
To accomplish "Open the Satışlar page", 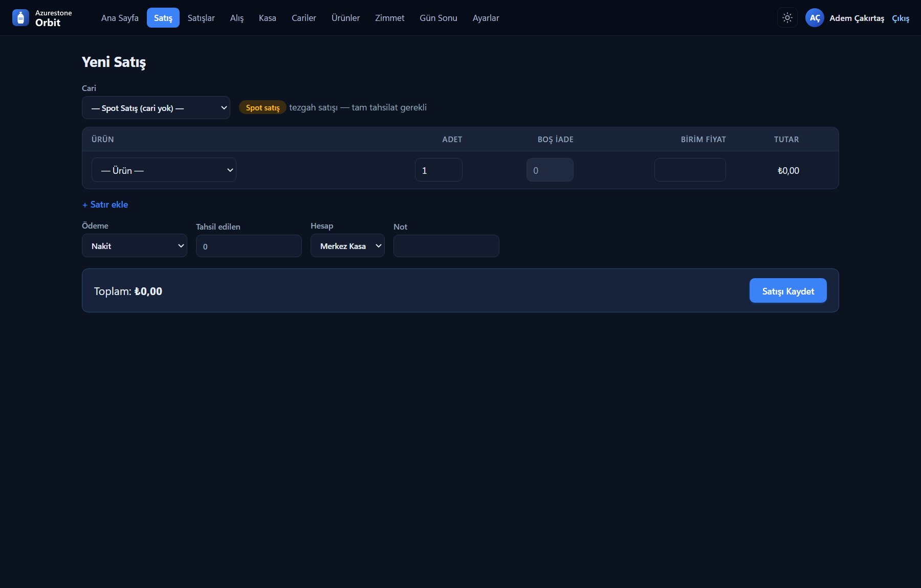I will [x=201, y=18].
